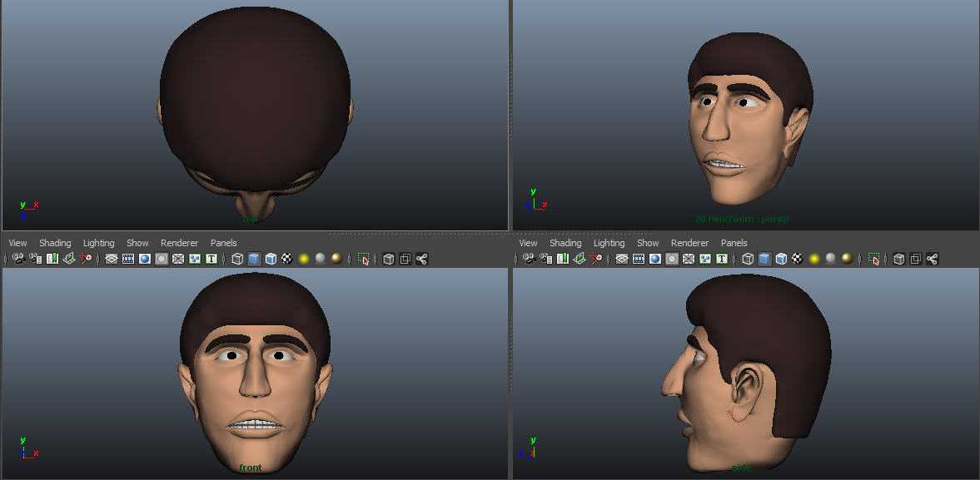980x480 pixels.
Task: Click Wireframe on Shaded in front panel toolbar
Action: tap(271, 259)
